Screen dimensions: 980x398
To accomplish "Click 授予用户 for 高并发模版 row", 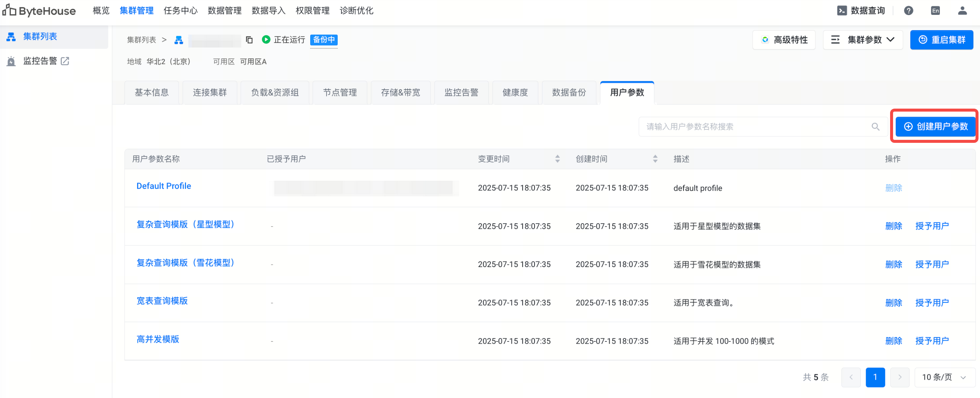I will click(932, 341).
